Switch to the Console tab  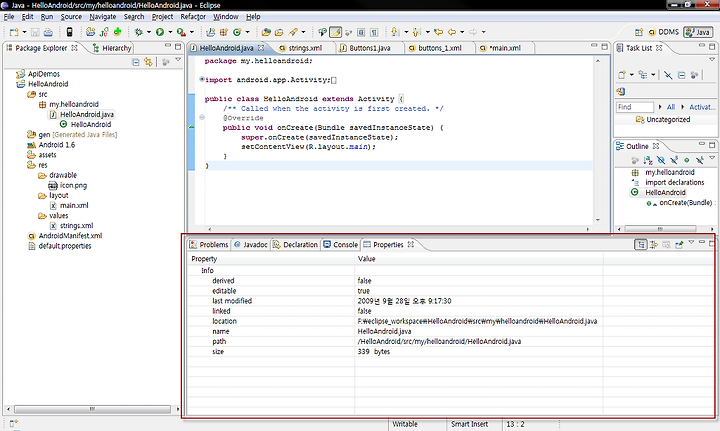click(x=341, y=245)
